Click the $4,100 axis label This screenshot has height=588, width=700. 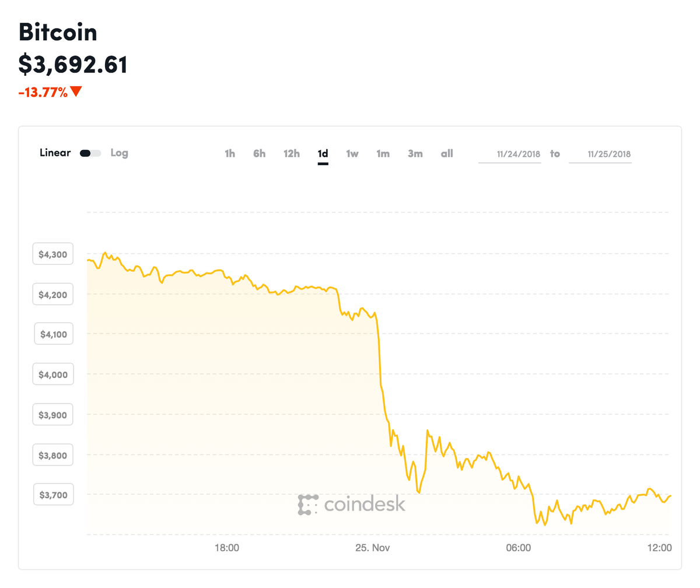52,334
